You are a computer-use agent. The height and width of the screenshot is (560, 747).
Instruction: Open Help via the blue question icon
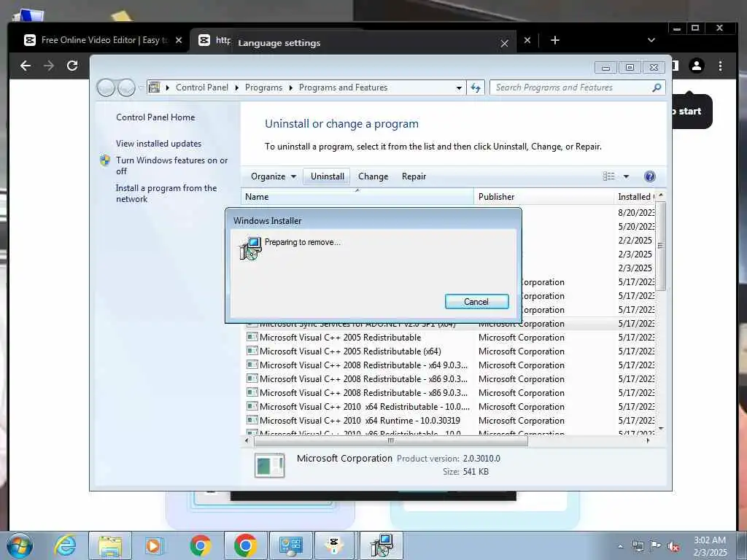(649, 176)
